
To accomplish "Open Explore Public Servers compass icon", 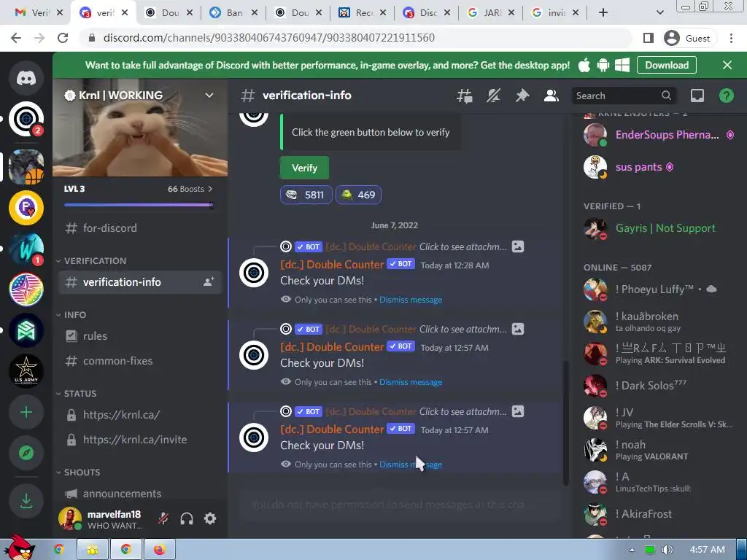I will click(x=26, y=453).
